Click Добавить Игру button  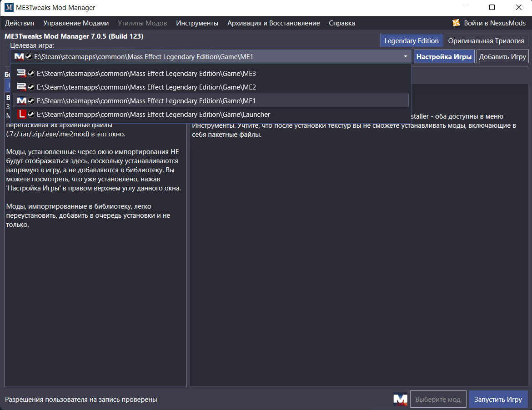tap(502, 57)
